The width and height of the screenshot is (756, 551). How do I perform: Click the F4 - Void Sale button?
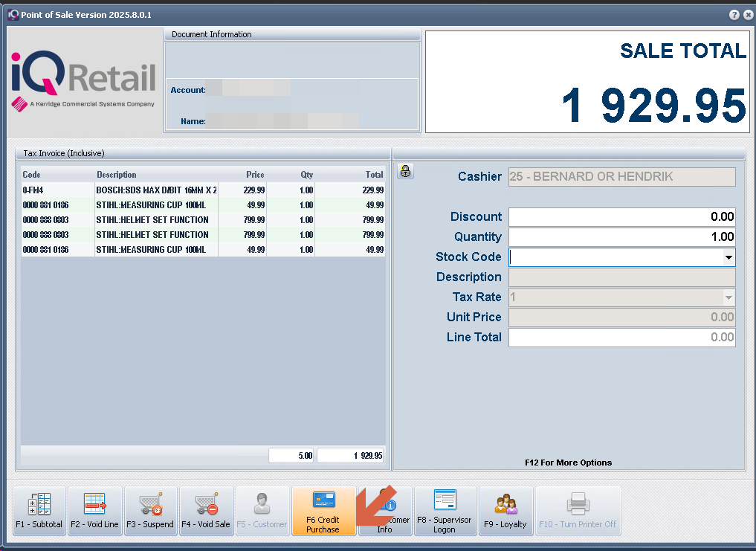coord(207,511)
